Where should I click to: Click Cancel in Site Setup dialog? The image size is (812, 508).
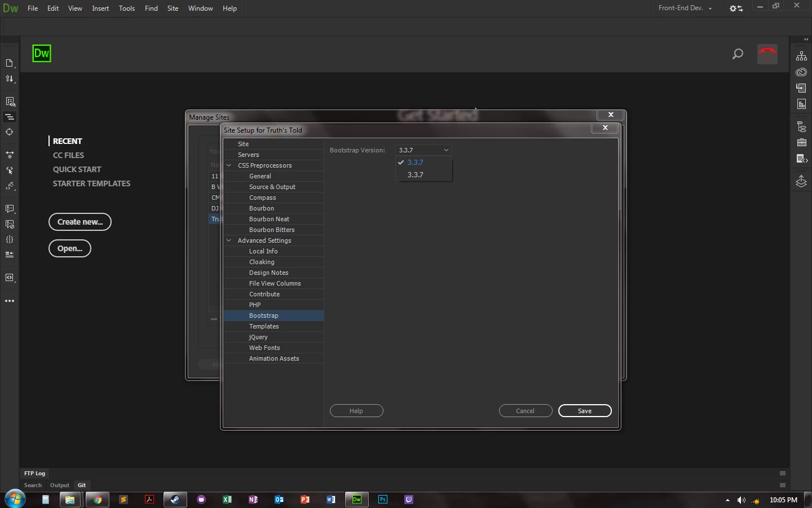pyautogui.click(x=526, y=411)
